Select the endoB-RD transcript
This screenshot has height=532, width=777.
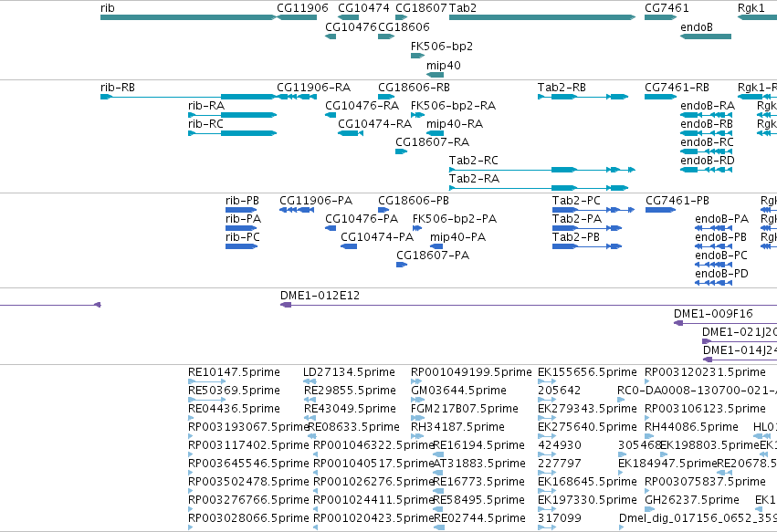coord(706,170)
